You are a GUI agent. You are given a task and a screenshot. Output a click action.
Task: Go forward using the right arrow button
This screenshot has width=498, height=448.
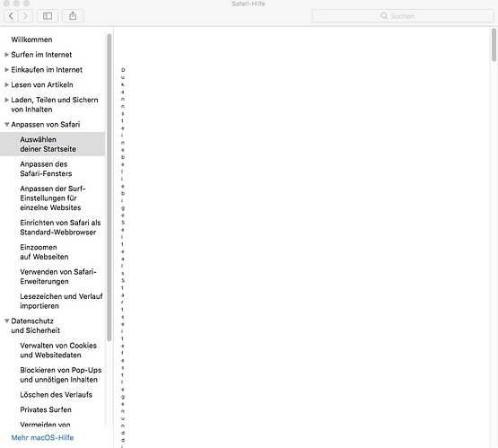point(26,16)
